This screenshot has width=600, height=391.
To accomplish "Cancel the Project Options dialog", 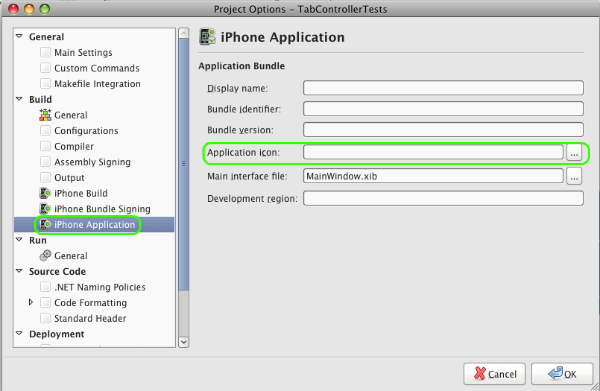I will (494, 374).
